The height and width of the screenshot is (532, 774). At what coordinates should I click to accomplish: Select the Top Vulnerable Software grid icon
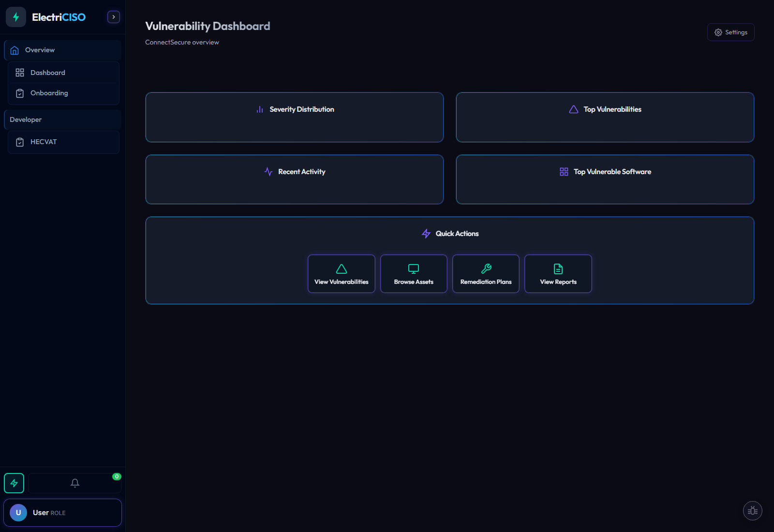[x=564, y=171]
